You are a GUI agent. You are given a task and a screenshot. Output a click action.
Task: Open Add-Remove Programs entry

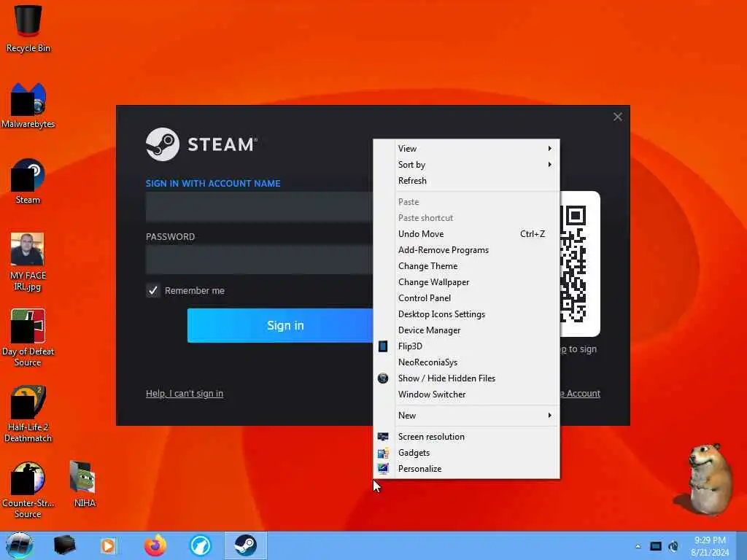466,250
